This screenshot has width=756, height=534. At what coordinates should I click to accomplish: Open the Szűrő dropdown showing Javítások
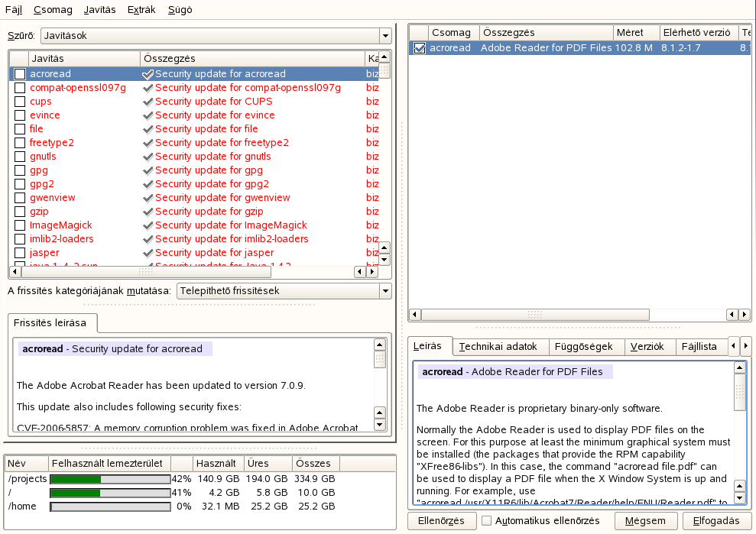215,36
